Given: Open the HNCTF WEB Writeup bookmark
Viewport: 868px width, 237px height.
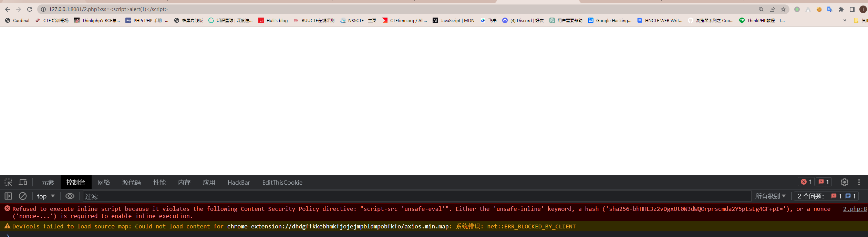Looking at the screenshot, I should pyautogui.click(x=660, y=20).
